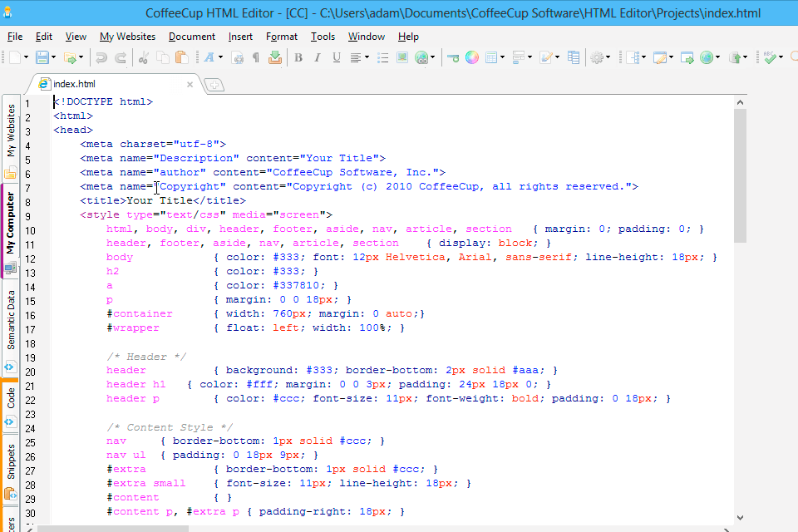Expand the open folder dropdown arrow
Screen dimensions: 798x532
click(81, 57)
